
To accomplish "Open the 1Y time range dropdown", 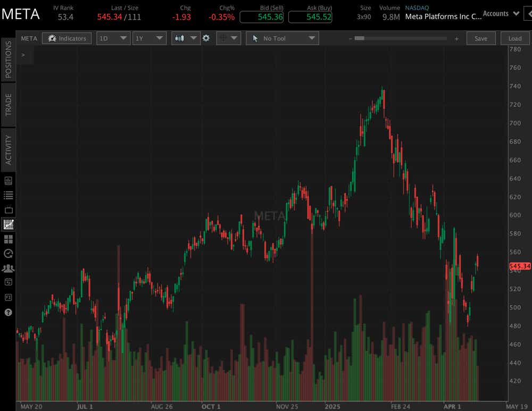I will [x=149, y=38].
